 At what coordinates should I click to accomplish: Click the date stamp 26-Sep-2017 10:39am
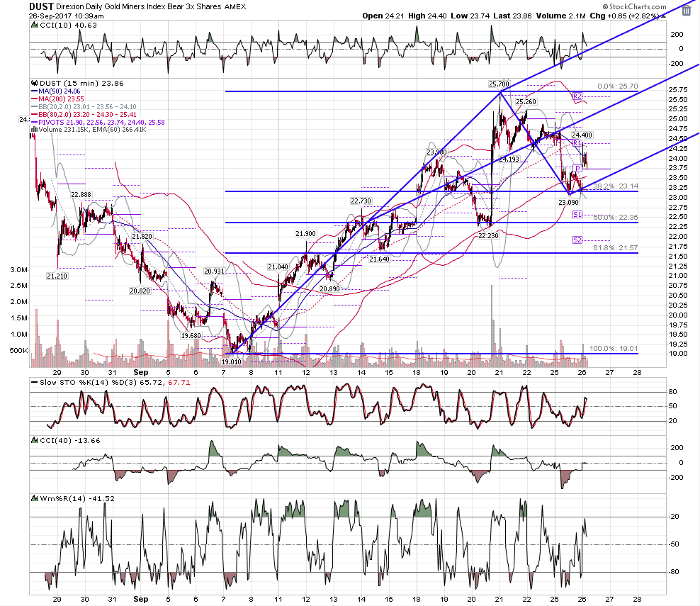point(67,16)
